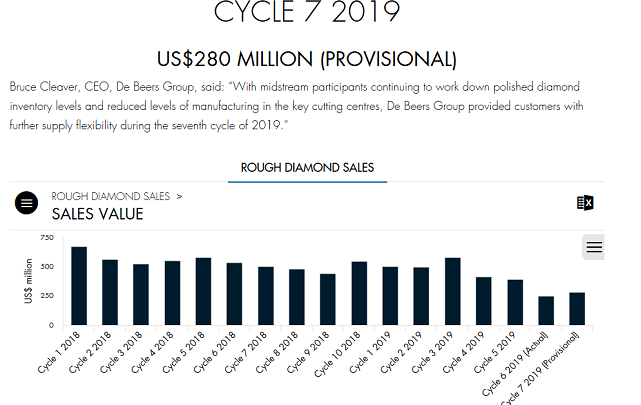Click the '750' y-axis value

pyautogui.click(x=47, y=237)
